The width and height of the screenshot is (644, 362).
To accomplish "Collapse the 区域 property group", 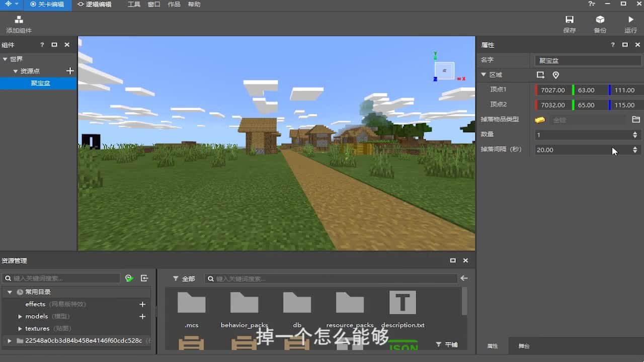I will 484,75.
